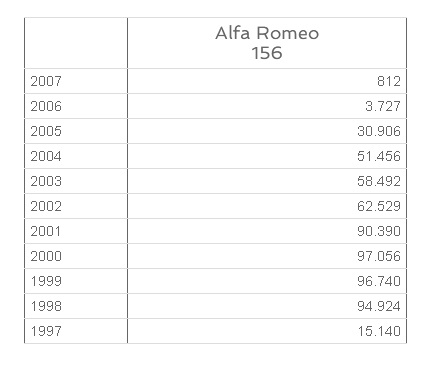Select the 2000 year cell

pyautogui.click(x=76, y=256)
